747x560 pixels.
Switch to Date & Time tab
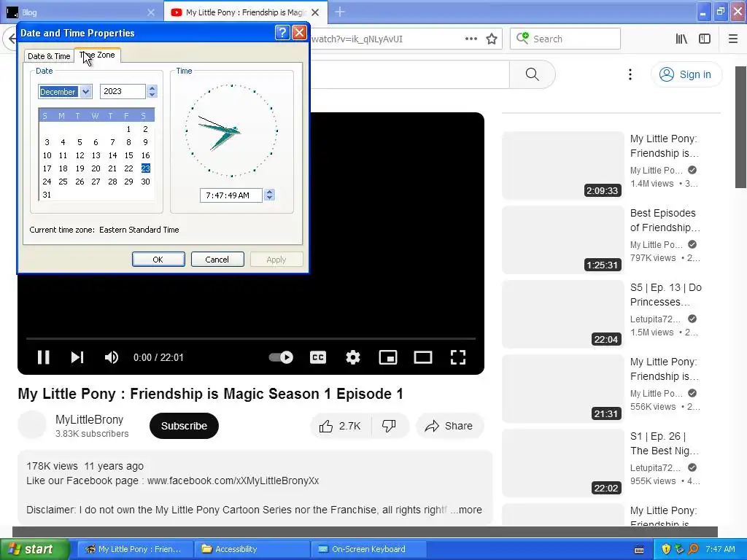[49, 56]
